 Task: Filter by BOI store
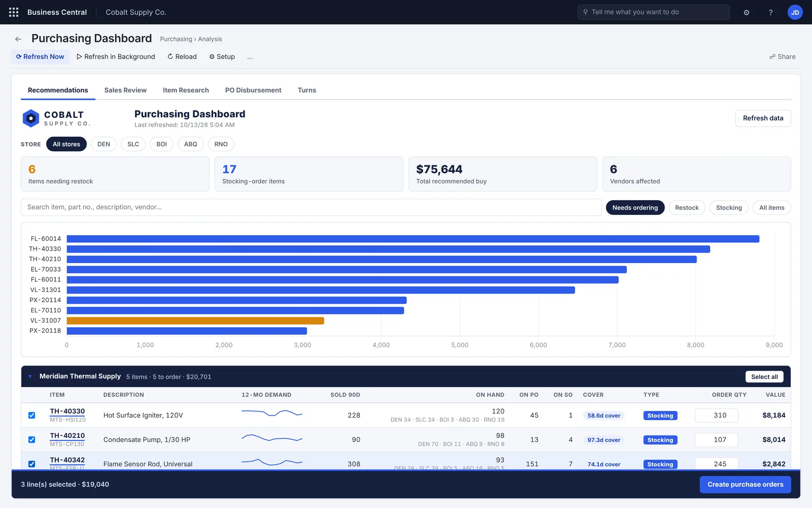click(x=161, y=144)
